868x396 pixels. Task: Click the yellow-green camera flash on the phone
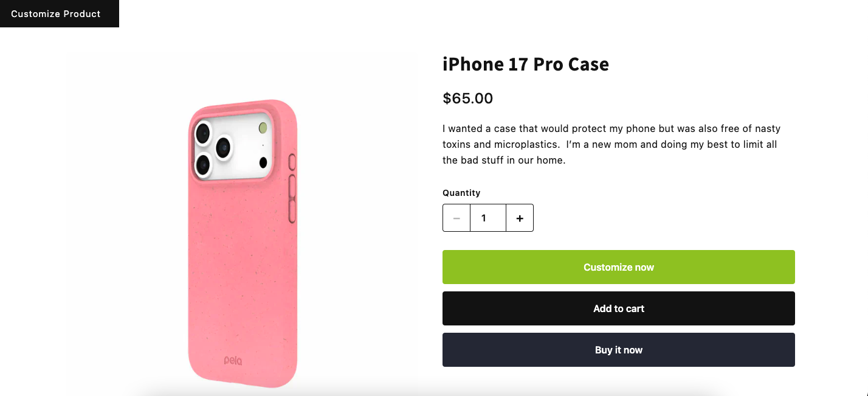pos(263,128)
